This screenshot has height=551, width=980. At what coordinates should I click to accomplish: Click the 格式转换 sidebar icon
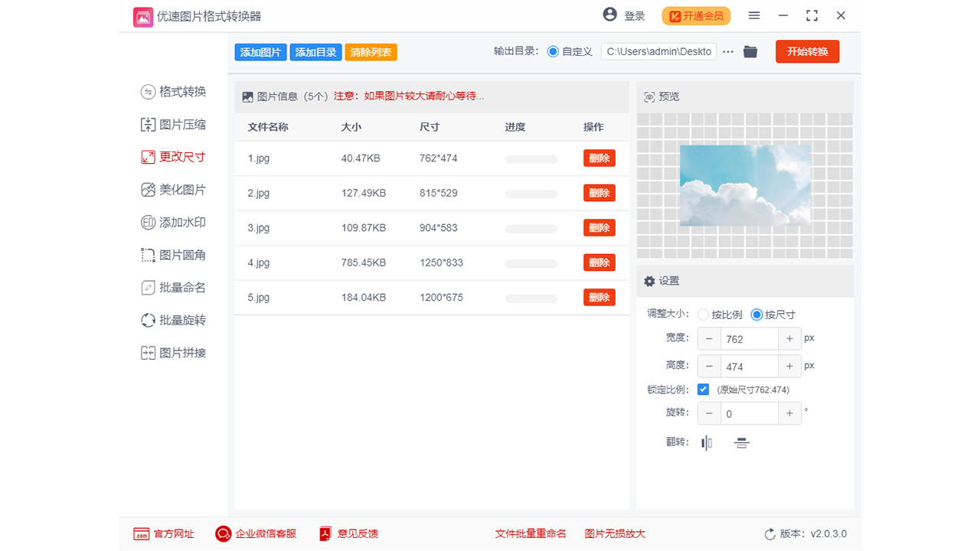[148, 92]
